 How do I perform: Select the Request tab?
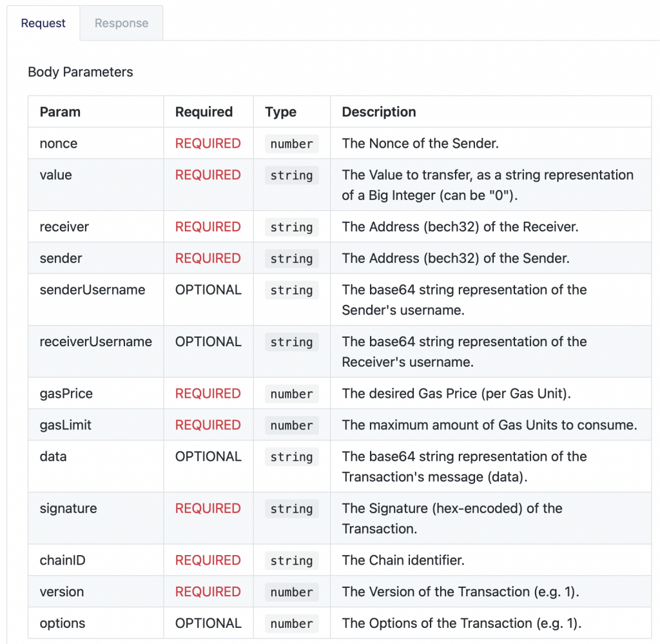pos(43,23)
